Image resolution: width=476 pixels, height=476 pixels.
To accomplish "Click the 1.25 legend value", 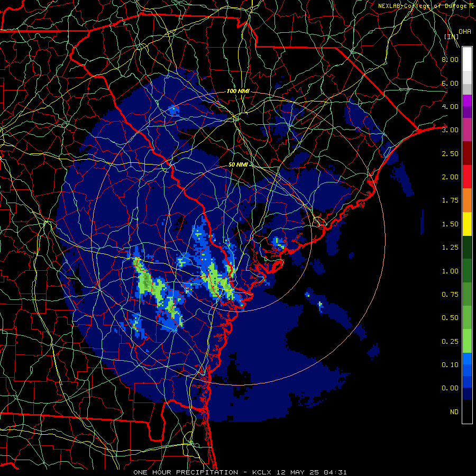I will point(450,248).
